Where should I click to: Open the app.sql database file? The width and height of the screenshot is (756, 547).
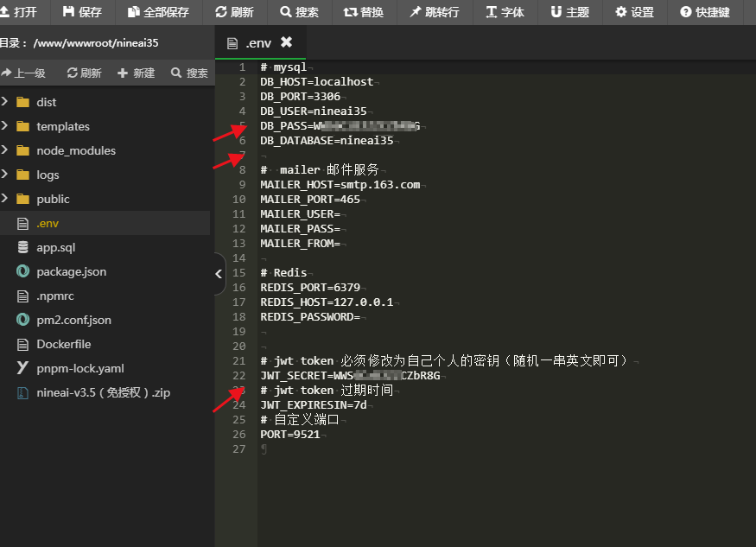55,247
